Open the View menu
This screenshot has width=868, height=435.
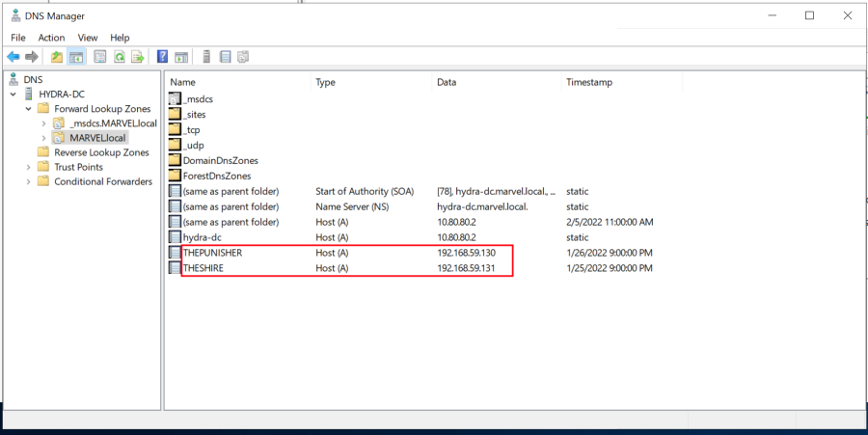(x=88, y=38)
